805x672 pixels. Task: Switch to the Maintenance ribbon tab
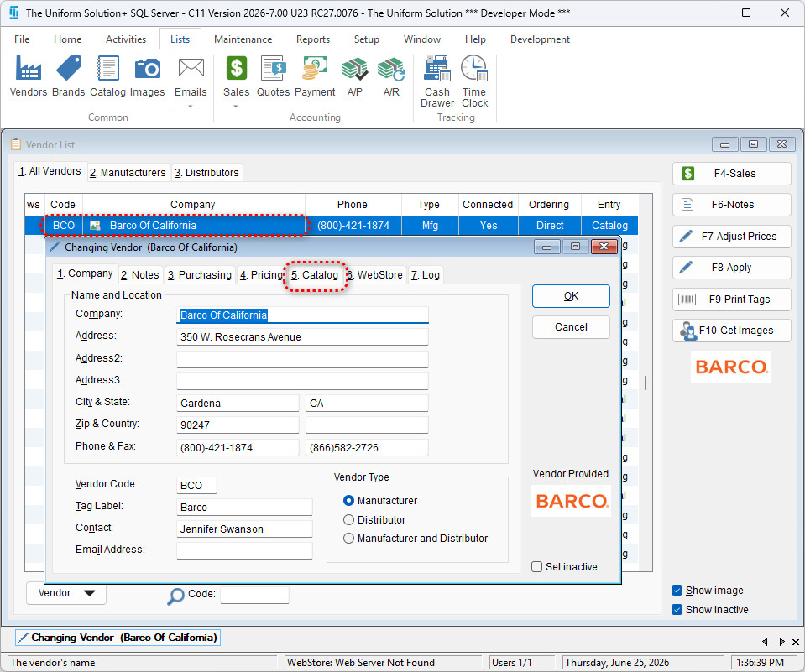click(243, 39)
